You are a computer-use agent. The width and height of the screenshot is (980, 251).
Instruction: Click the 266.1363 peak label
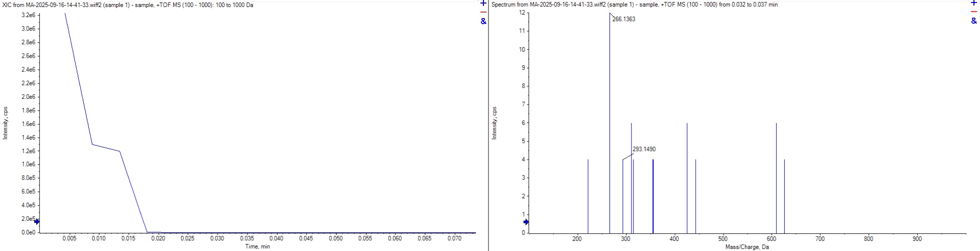[x=624, y=19]
